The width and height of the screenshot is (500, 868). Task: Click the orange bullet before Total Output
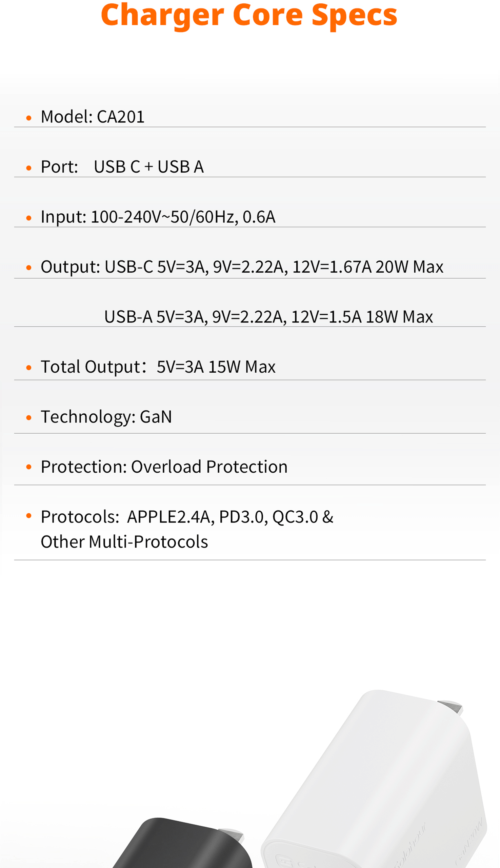tap(29, 368)
